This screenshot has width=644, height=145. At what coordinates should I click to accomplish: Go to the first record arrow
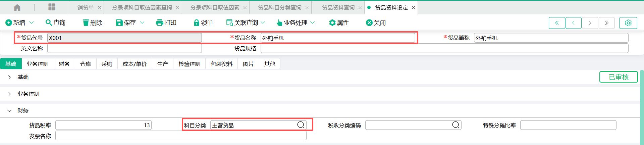pyautogui.click(x=557, y=23)
